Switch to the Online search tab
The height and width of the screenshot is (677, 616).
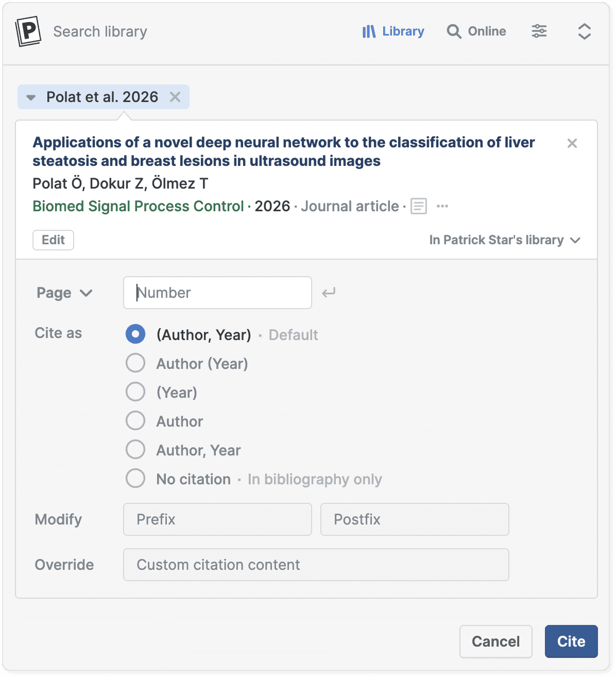[x=476, y=31]
